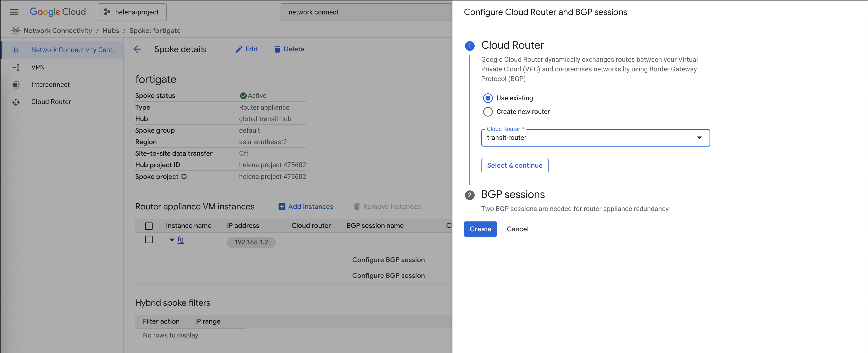Select the Create new router option
This screenshot has height=353, width=868.
pos(487,112)
